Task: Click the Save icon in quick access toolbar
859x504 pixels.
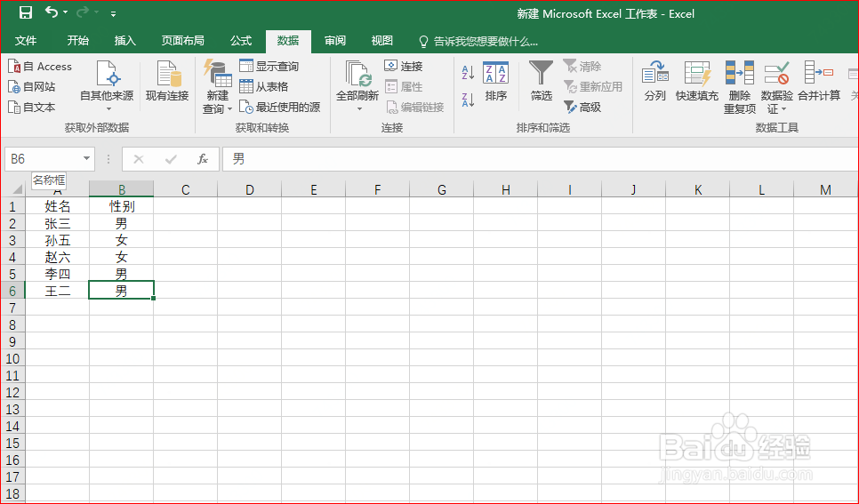Action: [x=25, y=12]
